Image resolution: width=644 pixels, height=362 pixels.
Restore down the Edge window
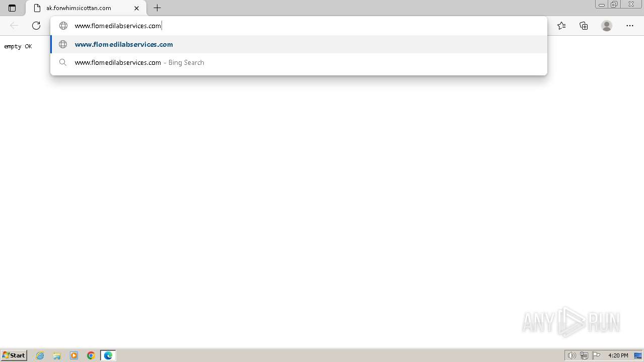tap(614, 5)
